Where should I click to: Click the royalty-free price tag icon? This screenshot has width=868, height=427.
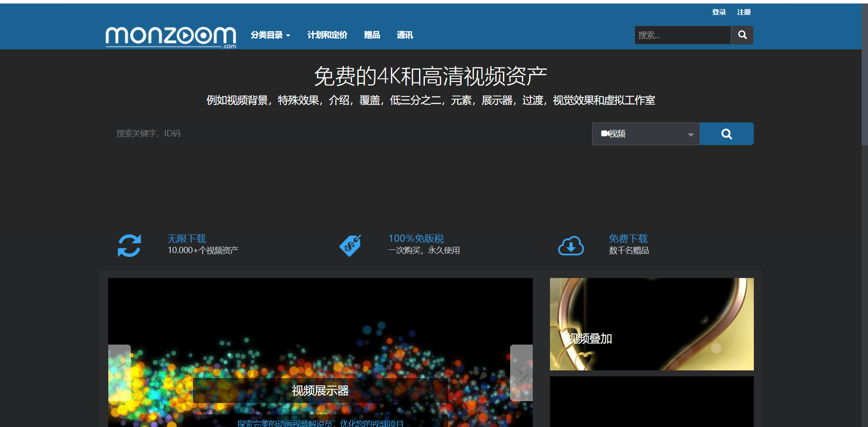[350, 245]
